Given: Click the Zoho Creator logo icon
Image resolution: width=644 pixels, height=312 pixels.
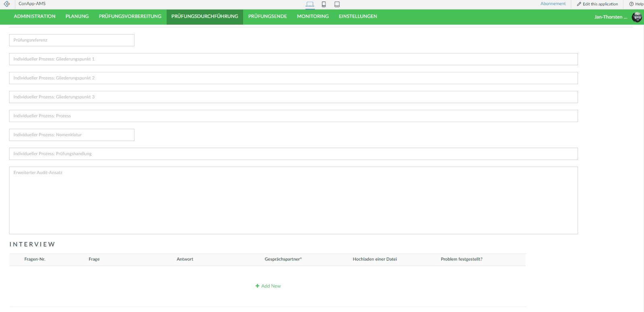Looking at the screenshot, I should tap(7, 4).
